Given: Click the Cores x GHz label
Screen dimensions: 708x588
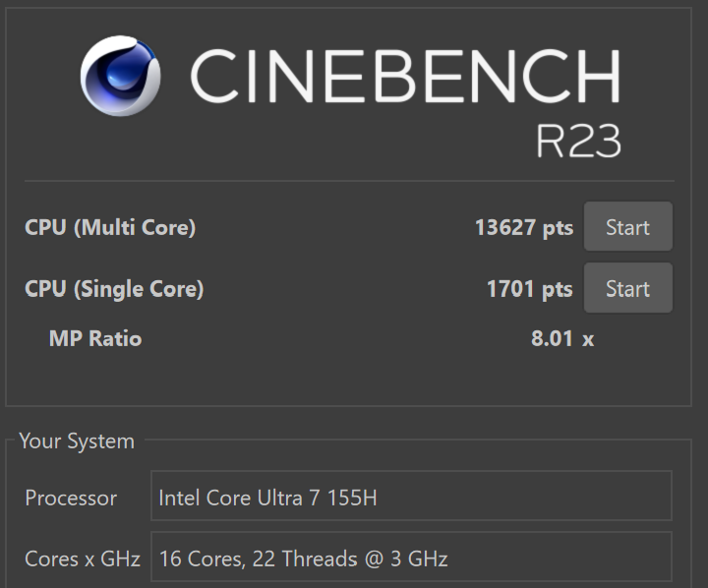Looking at the screenshot, I should click(83, 559).
